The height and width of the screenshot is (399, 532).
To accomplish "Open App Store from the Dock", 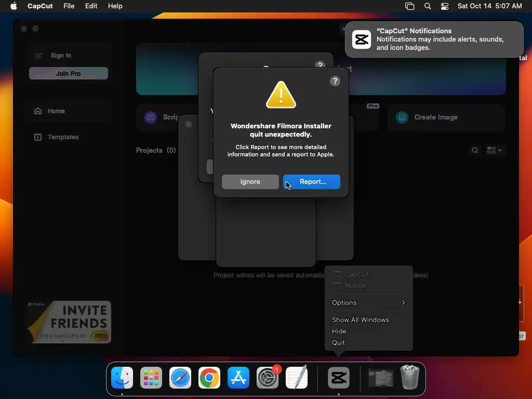I will tap(238, 378).
